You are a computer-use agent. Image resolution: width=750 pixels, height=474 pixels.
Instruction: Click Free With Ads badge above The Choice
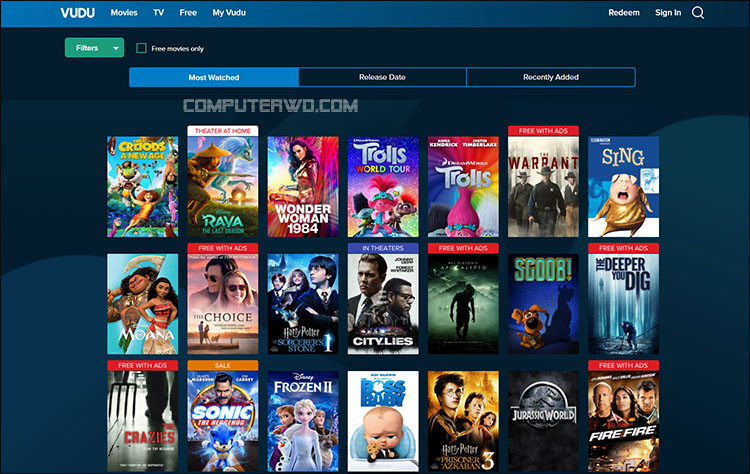tap(223, 248)
